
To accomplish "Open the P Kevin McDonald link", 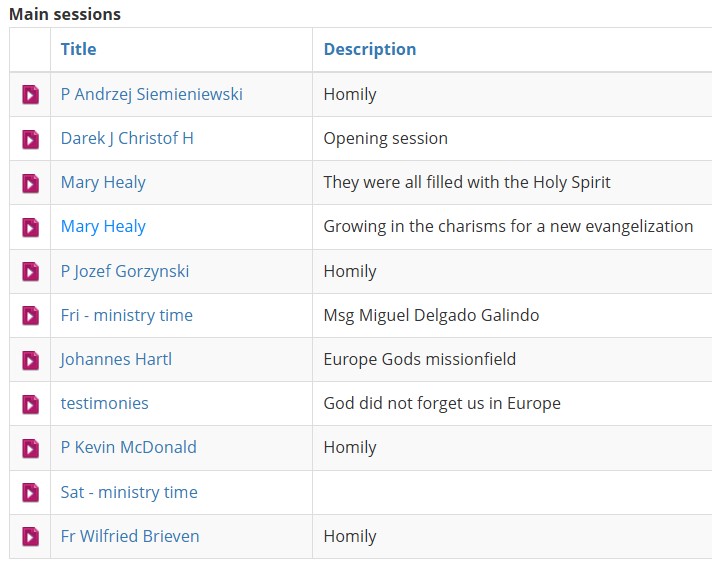I will point(129,447).
